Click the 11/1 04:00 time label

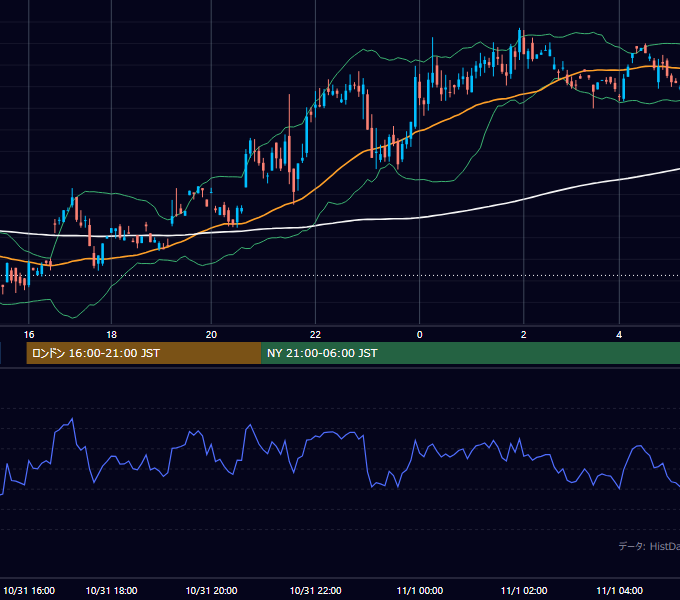pos(619,590)
